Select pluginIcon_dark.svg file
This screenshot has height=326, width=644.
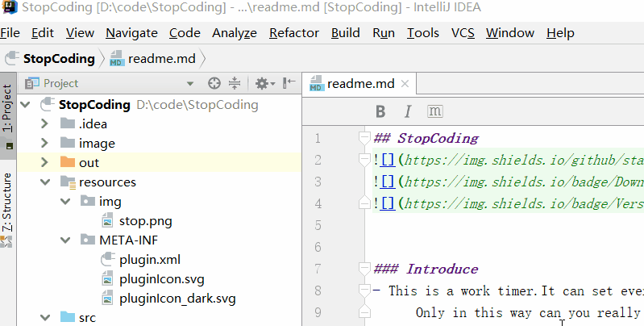pos(159,299)
